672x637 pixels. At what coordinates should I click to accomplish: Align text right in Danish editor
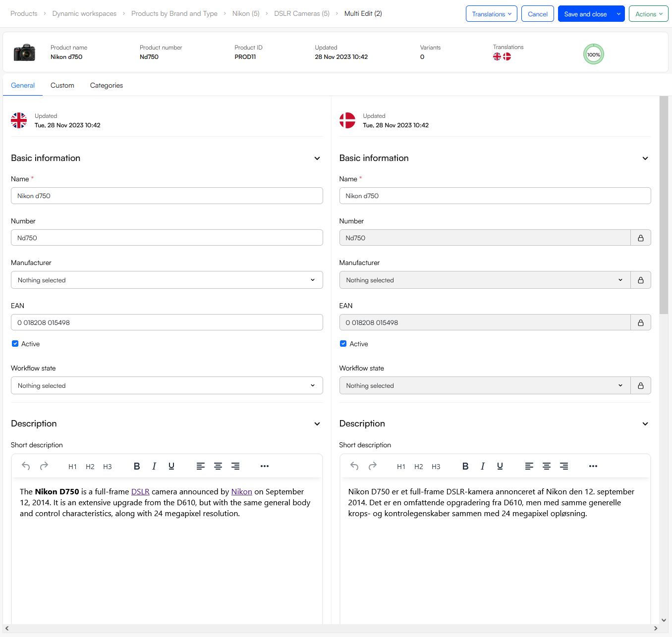click(564, 466)
